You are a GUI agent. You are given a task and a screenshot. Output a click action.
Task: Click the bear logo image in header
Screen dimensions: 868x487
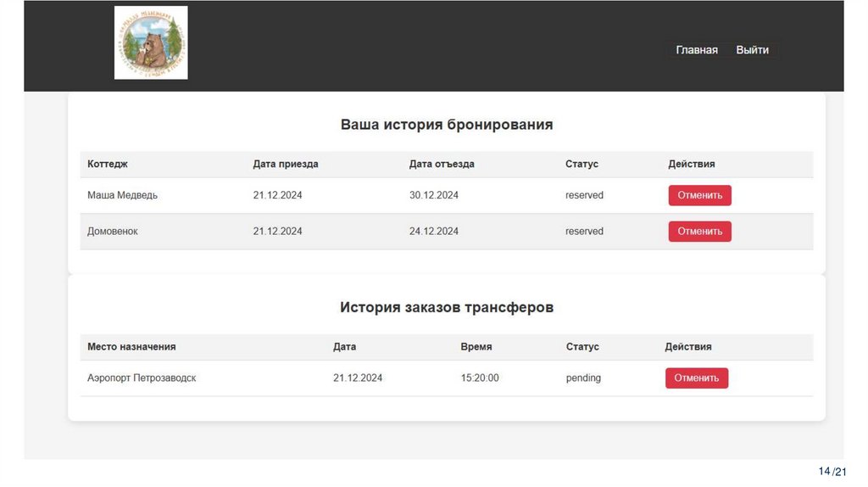tap(151, 42)
